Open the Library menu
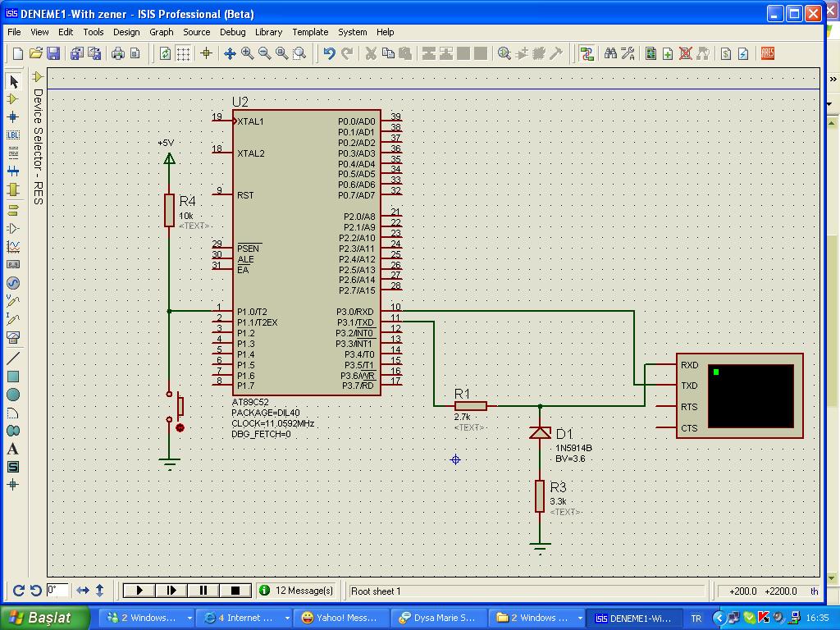 (x=268, y=32)
